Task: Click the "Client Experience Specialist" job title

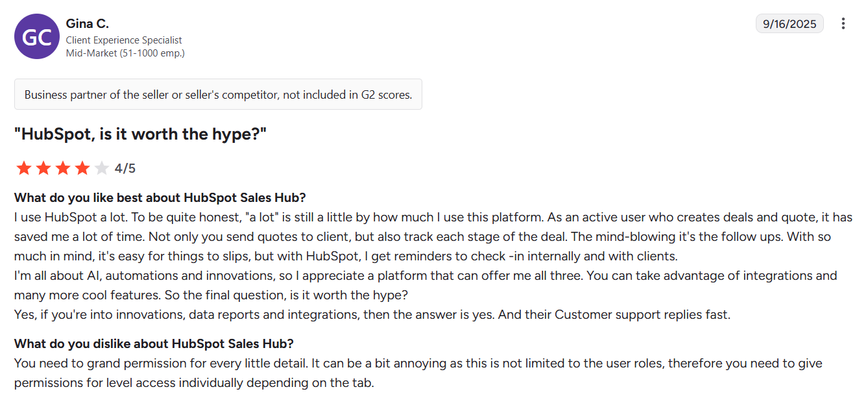Action: 124,40
